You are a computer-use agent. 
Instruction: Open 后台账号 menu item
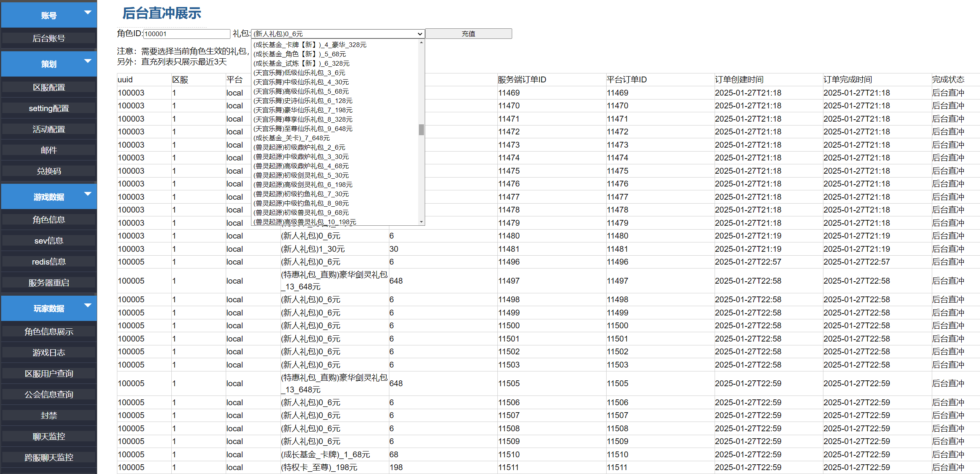pos(49,38)
